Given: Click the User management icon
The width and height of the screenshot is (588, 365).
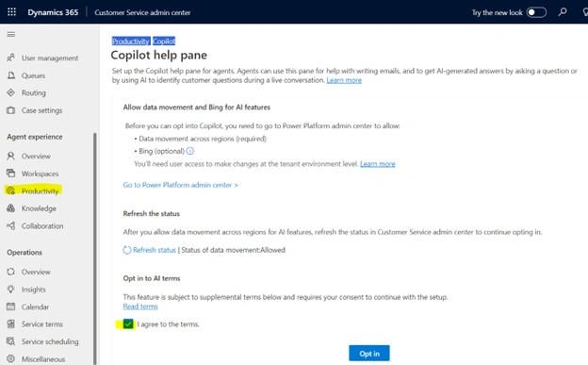Looking at the screenshot, I should pyautogui.click(x=11, y=58).
